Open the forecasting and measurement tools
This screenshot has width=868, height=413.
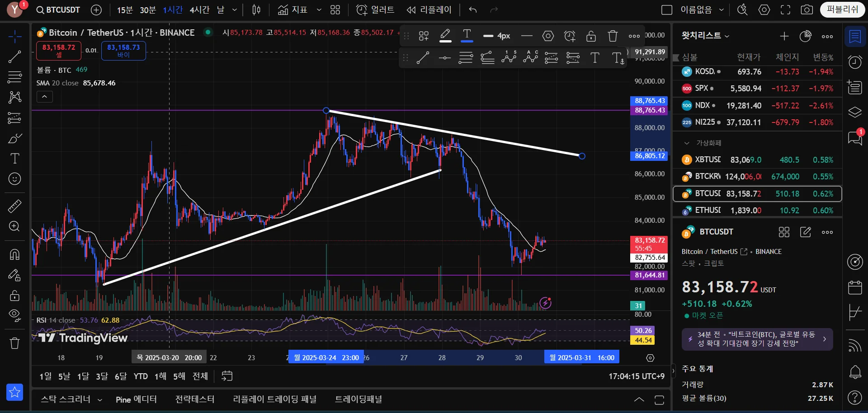14,117
